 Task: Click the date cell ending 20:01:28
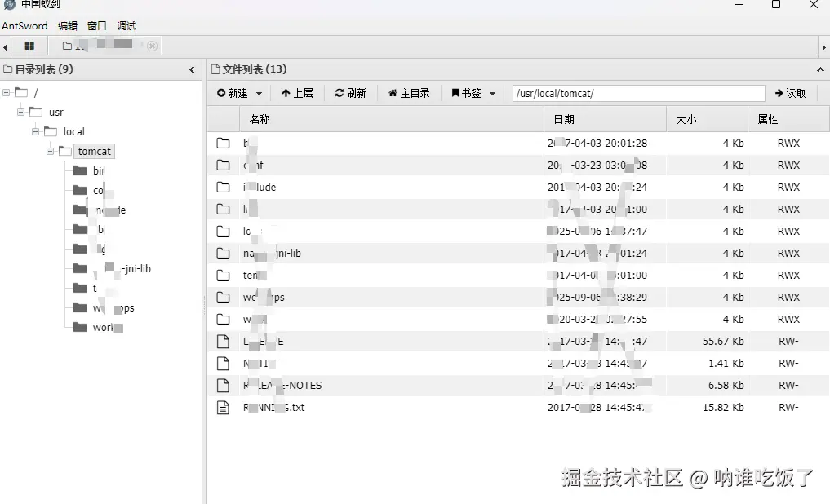tap(597, 144)
